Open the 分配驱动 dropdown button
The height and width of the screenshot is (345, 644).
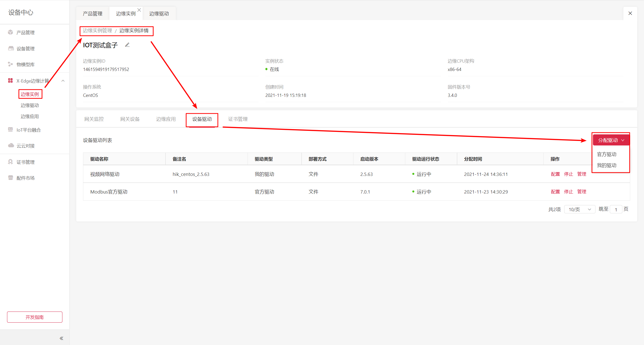click(611, 140)
